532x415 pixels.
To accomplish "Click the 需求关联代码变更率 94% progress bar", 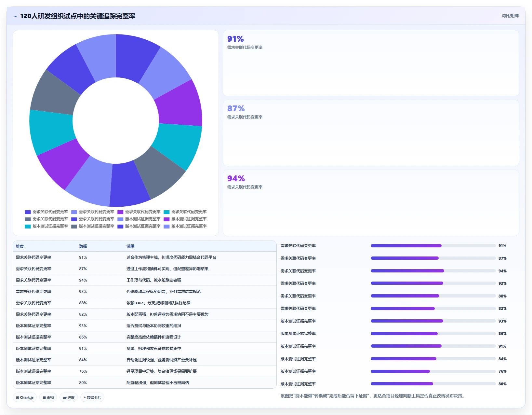I will point(433,271).
